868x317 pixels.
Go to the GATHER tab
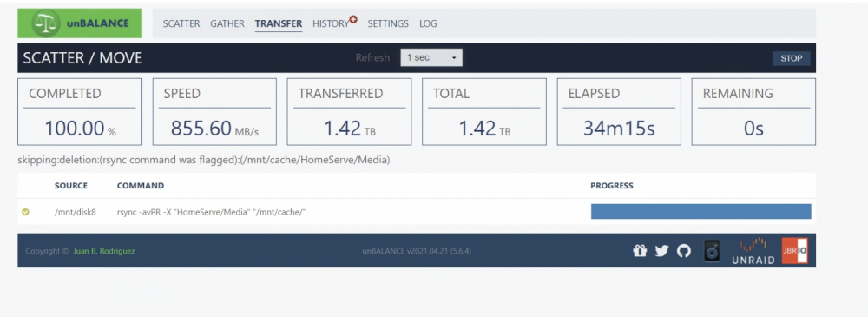coord(227,23)
